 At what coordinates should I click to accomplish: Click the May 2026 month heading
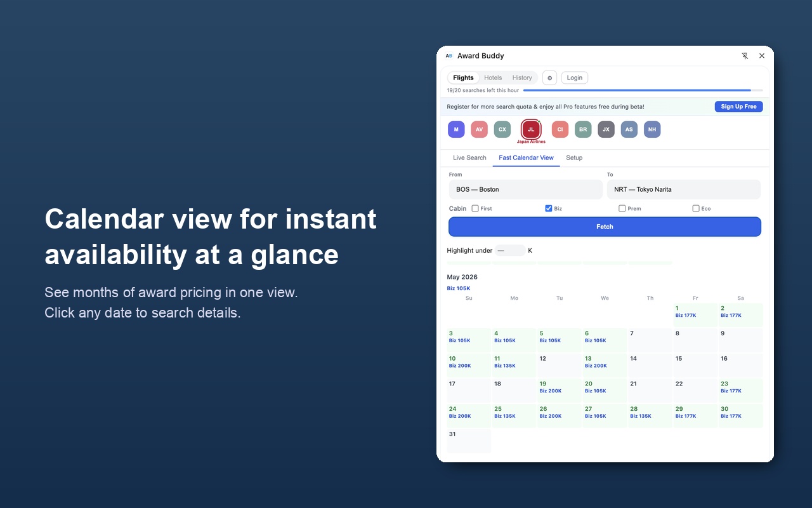(462, 277)
